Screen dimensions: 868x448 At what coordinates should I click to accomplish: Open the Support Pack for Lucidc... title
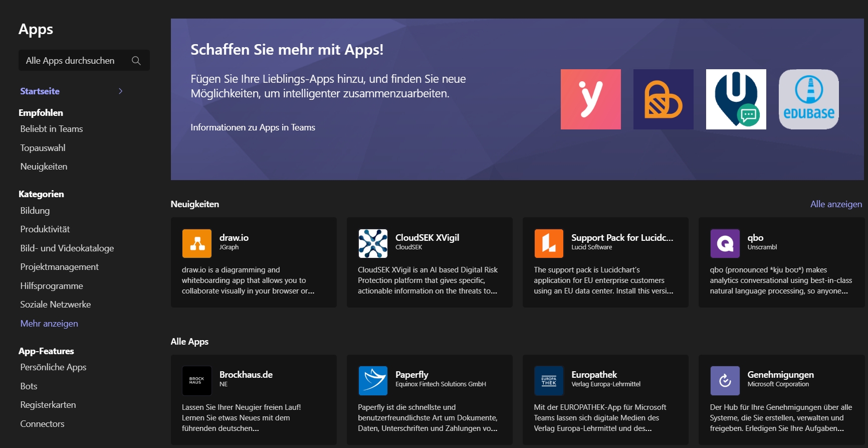(x=622, y=238)
